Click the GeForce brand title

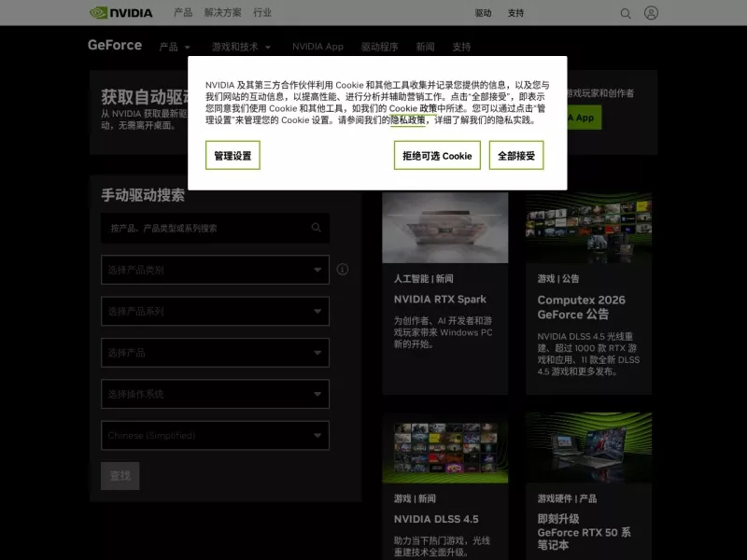[x=115, y=45]
